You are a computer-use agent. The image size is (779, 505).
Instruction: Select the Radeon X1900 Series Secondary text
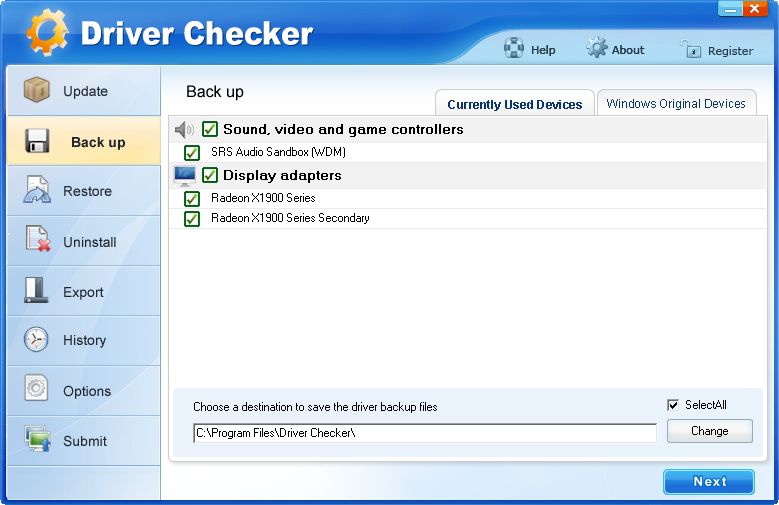pyautogui.click(x=290, y=218)
